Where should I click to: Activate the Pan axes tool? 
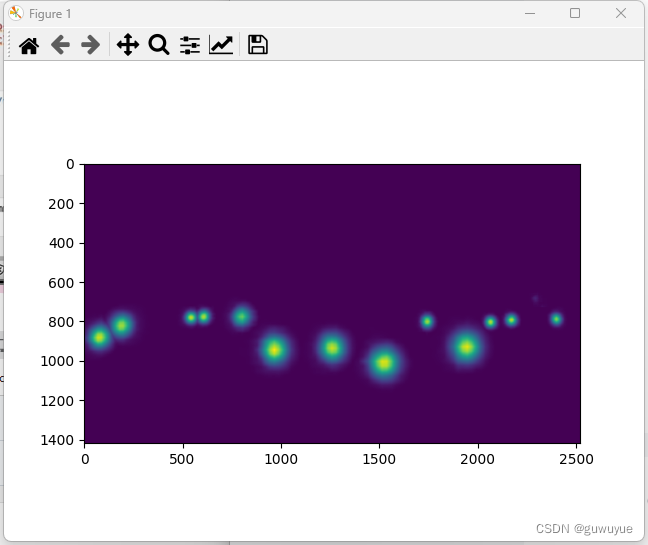pyautogui.click(x=128, y=45)
